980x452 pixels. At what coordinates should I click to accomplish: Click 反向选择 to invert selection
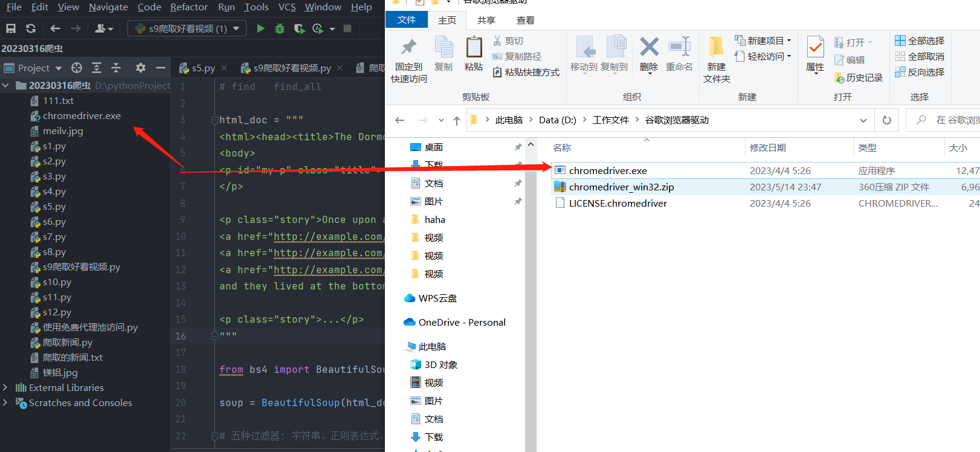click(920, 72)
